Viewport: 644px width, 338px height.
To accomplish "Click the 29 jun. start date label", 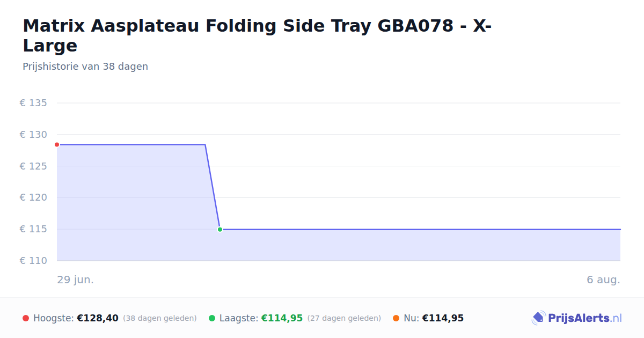I will tap(76, 280).
